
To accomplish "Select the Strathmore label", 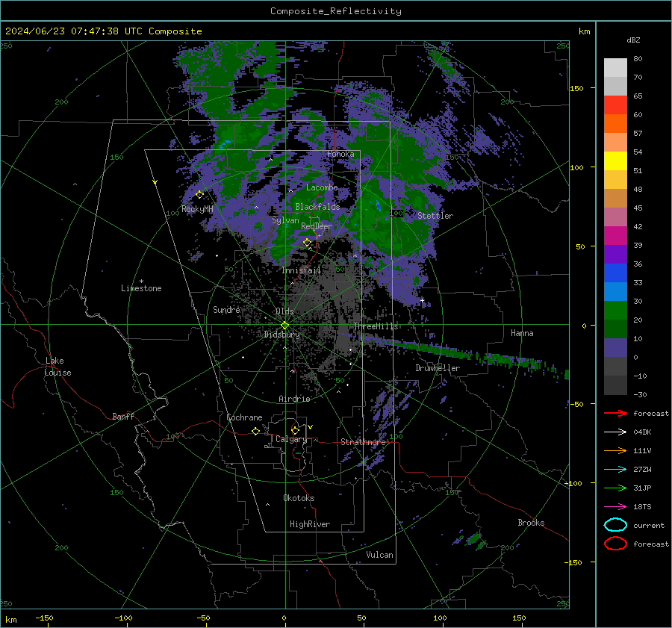I will tap(363, 442).
